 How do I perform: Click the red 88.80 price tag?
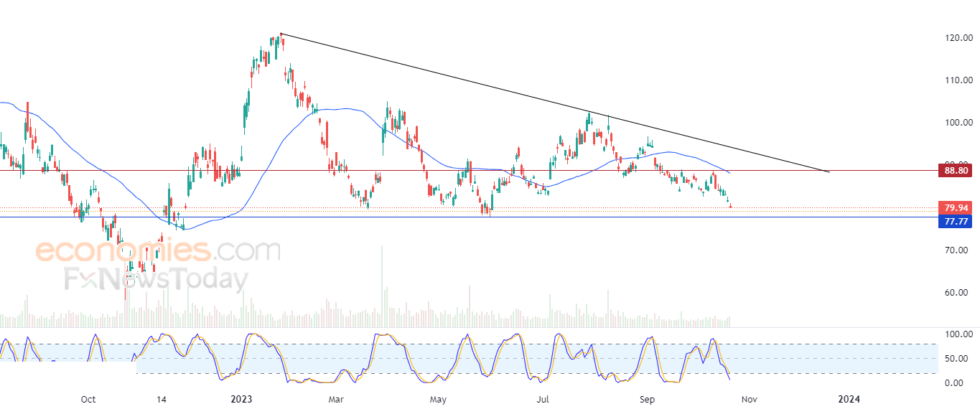[x=956, y=171]
